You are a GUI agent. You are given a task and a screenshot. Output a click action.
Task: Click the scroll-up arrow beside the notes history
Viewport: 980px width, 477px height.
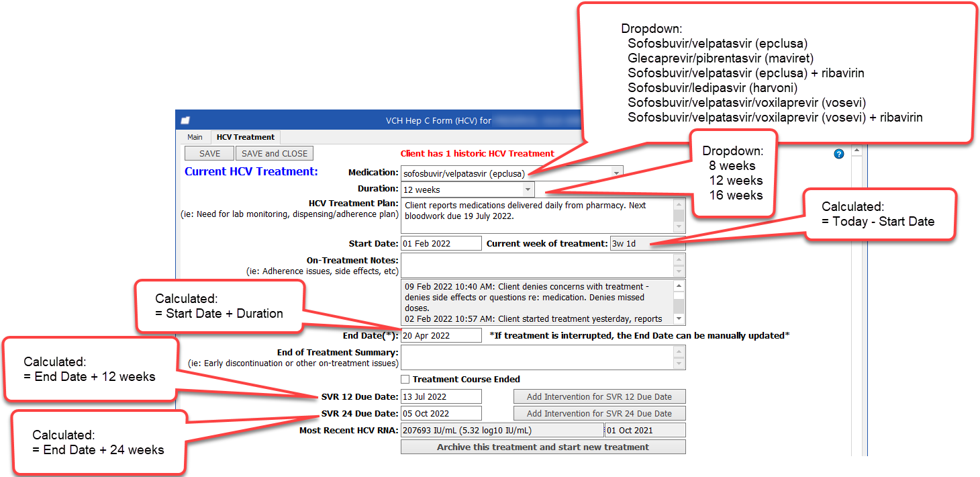[x=679, y=284]
